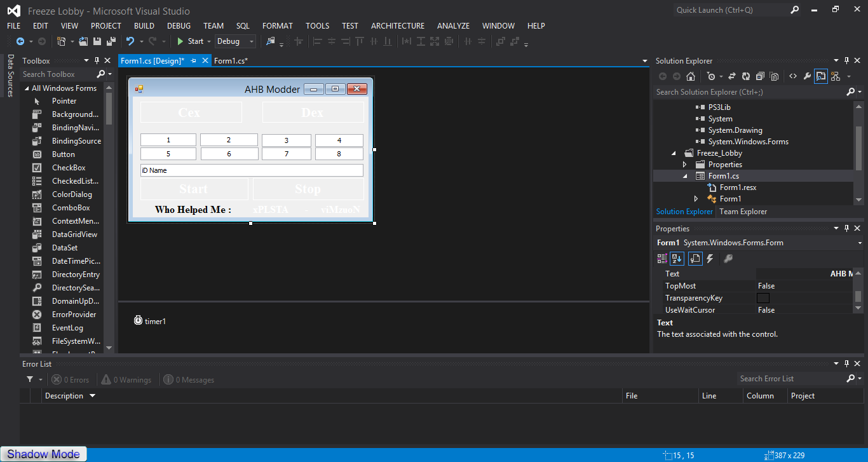Collapse the All Windows Forms toolbox group
The image size is (868, 462).
click(x=27, y=88)
